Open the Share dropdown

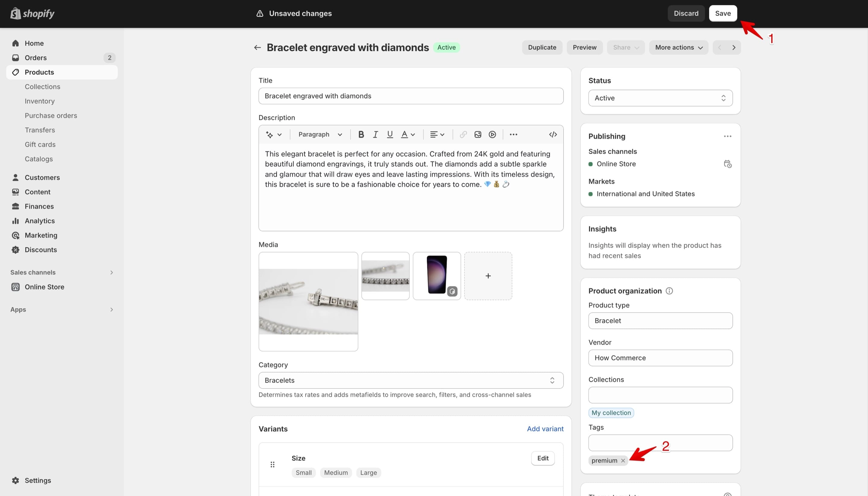(x=626, y=48)
